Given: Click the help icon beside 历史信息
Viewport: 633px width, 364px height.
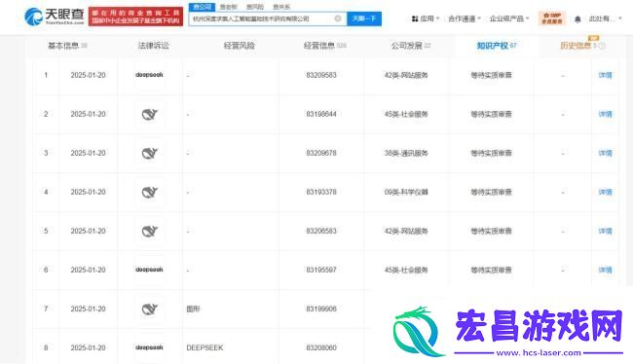Looking at the screenshot, I should coord(602,46).
